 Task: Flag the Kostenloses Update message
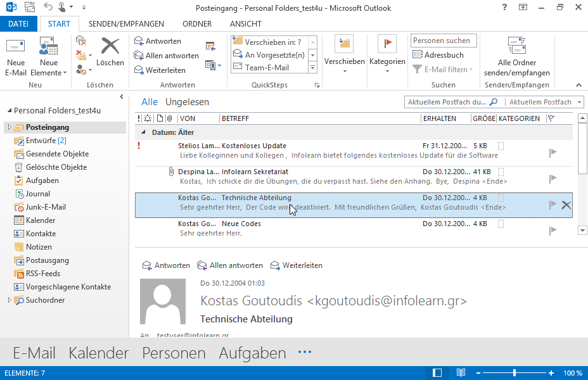[553, 153]
